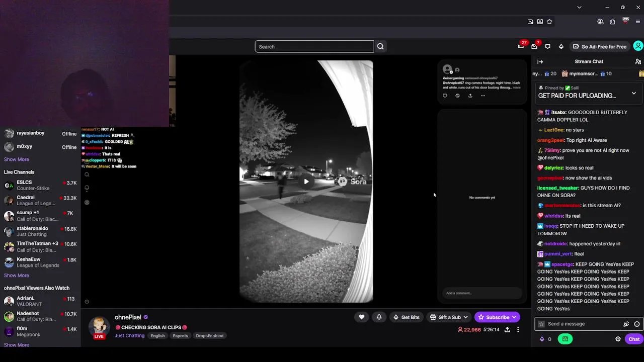Open KeshaEuw League of Legends channel
The width and height of the screenshot is (644, 362).
(x=40, y=262)
